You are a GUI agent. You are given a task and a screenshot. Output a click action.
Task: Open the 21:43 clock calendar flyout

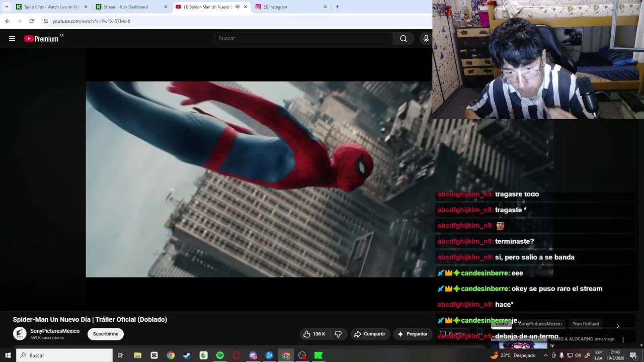click(x=615, y=355)
